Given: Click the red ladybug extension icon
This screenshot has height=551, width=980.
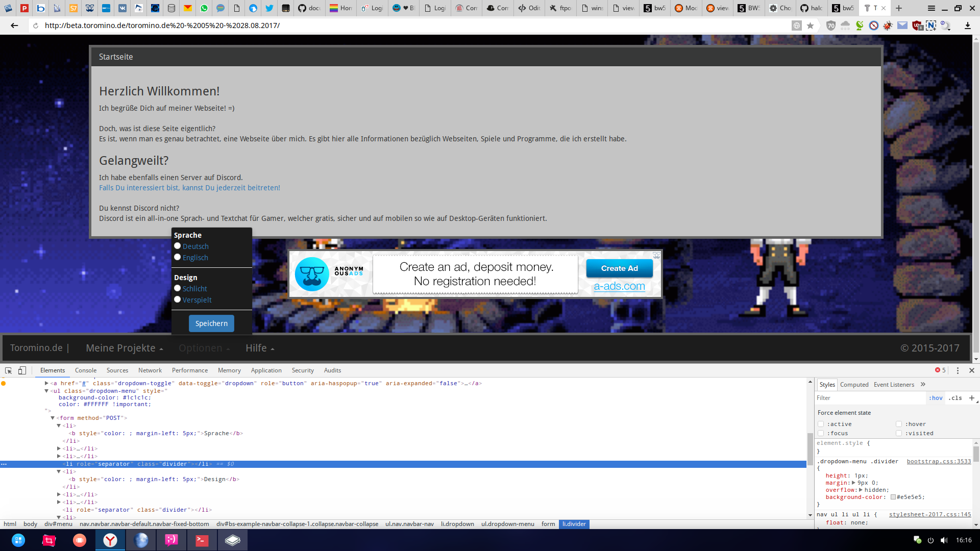Looking at the screenshot, I should 888,26.
